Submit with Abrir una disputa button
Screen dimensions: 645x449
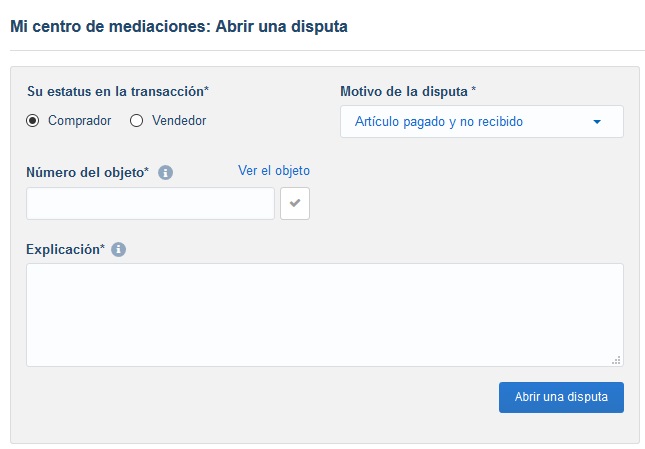(x=561, y=397)
